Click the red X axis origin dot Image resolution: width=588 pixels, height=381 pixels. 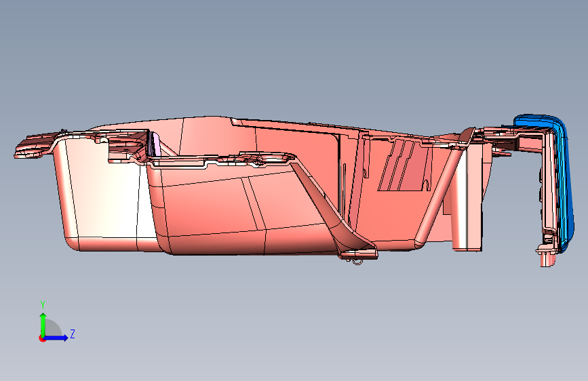click(42, 339)
